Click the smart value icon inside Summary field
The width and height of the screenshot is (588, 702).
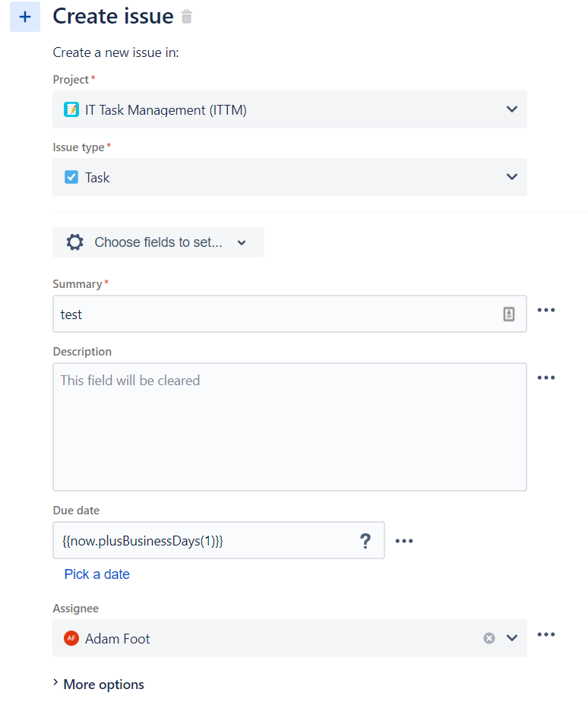[509, 314]
